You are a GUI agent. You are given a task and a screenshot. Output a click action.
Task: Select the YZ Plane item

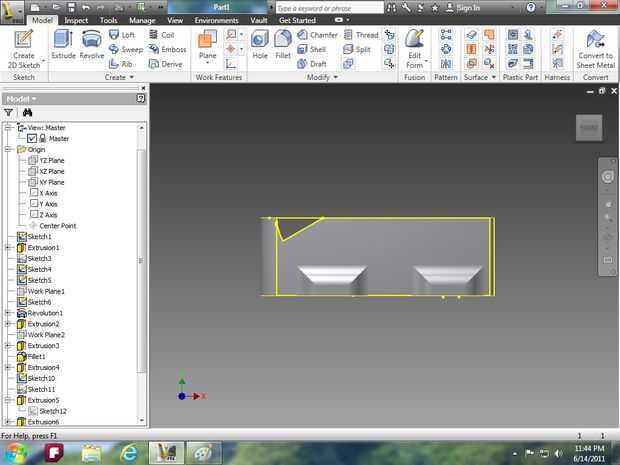[46, 160]
